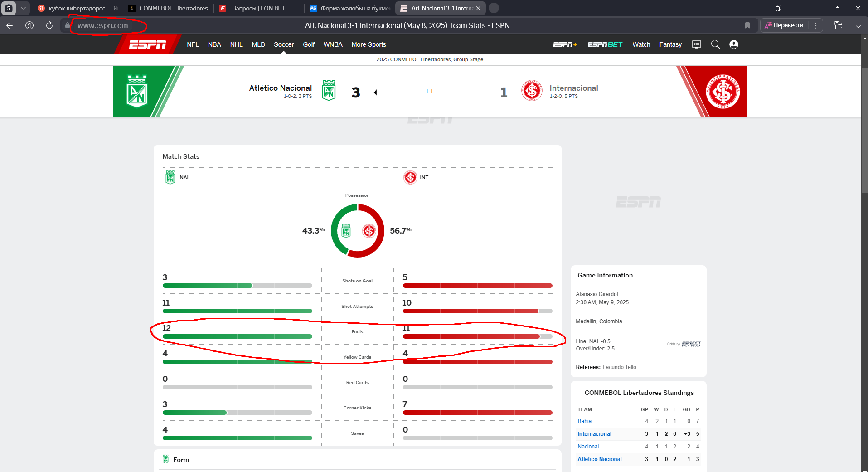Viewport: 868px width, 472px height.
Task: Open Atlético Nacional team name in scoreboard
Action: [281, 88]
